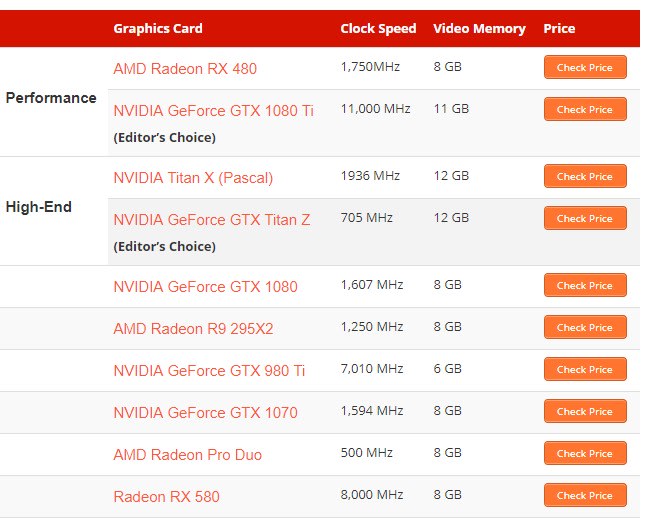This screenshot has width=645, height=523.
Task: Open the NVIDIA GeForce GTX 1070 link
Action: click(205, 413)
